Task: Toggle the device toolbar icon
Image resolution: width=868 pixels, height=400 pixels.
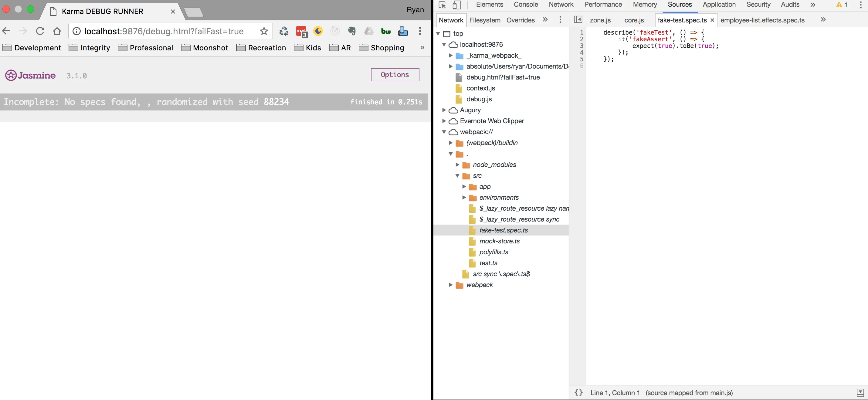Action: tap(456, 5)
